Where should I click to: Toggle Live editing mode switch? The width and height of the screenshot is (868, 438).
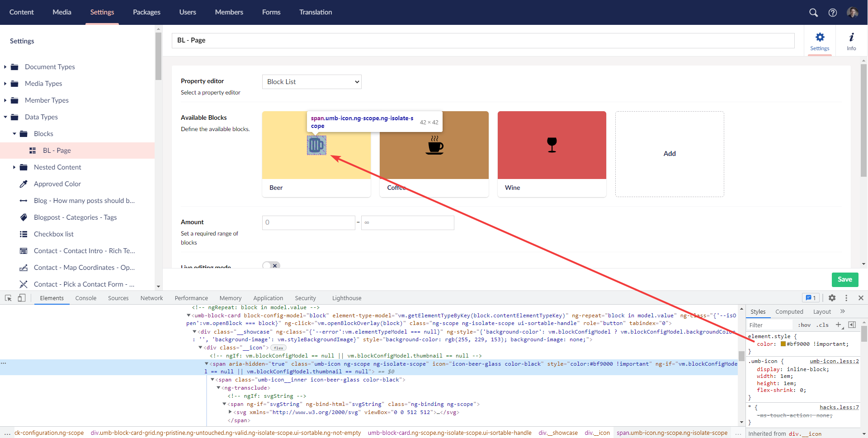[x=271, y=265]
